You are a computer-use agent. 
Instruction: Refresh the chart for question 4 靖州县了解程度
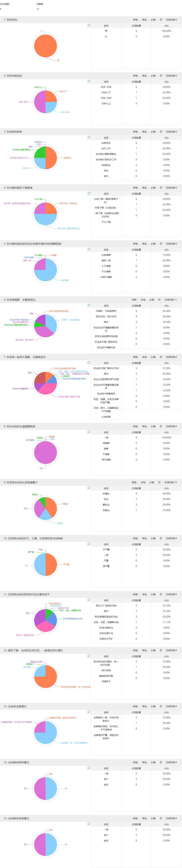click(89, 193)
